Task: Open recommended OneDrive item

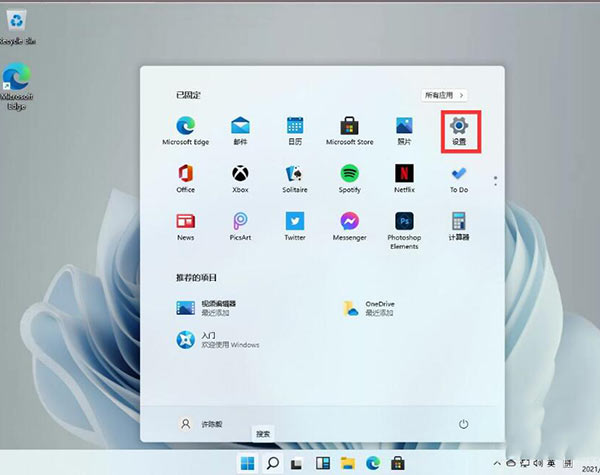Action: pos(368,308)
